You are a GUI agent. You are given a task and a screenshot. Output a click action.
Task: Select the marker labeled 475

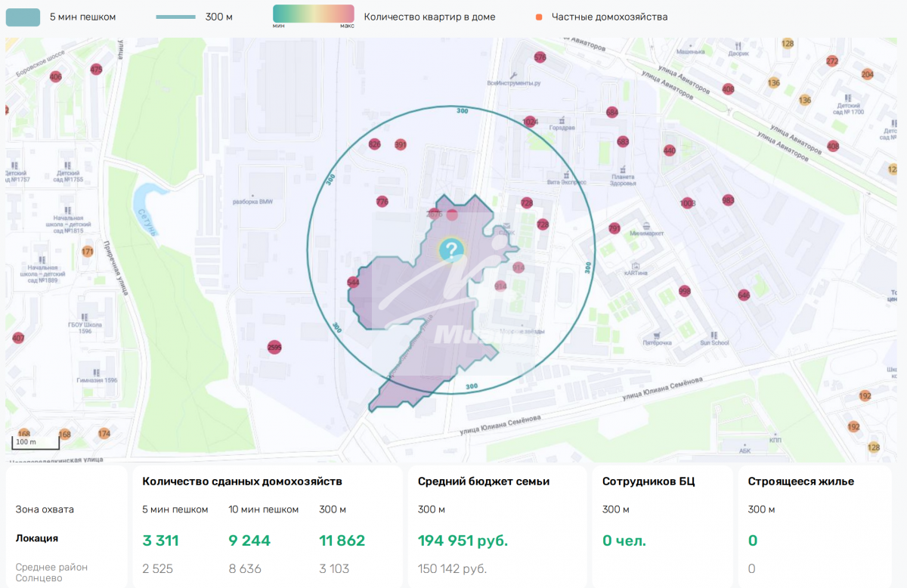tap(96, 70)
